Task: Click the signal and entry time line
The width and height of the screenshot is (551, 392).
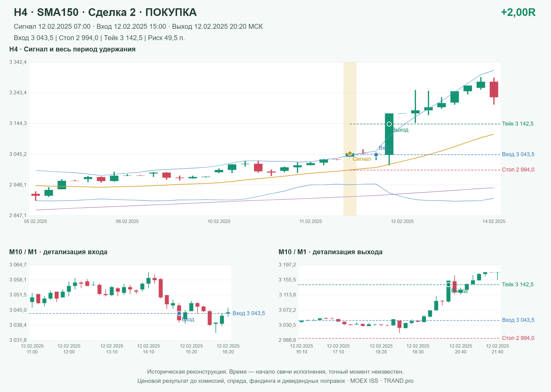Action: point(138,27)
